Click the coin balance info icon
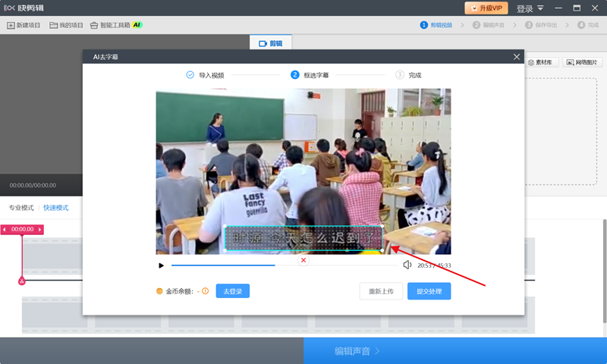The height and width of the screenshot is (364, 607). (x=205, y=291)
